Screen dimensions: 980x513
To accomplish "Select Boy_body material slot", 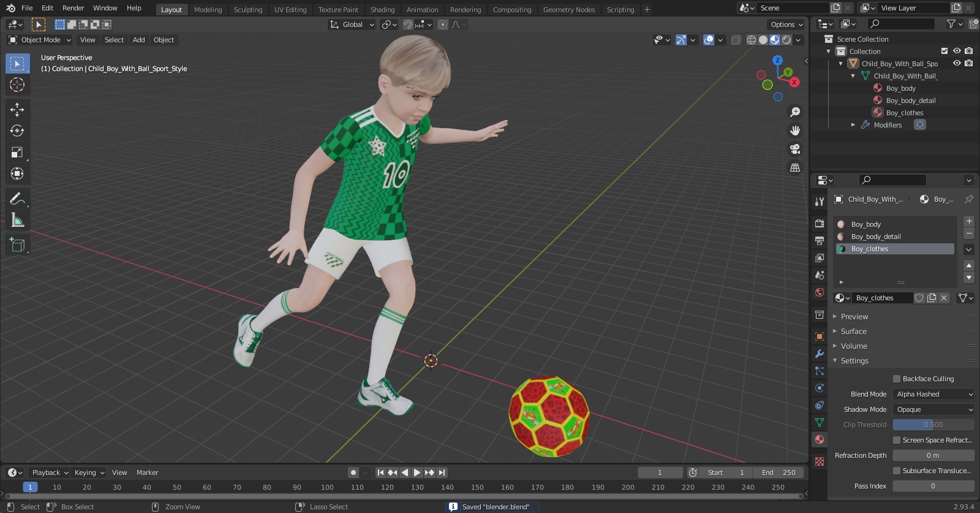I will click(x=895, y=224).
